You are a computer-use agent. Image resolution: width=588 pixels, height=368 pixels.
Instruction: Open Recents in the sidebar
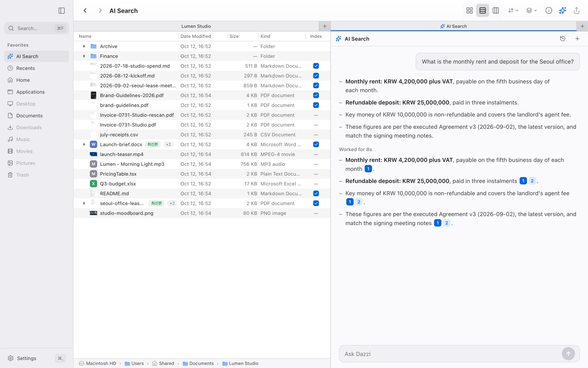[37, 68]
